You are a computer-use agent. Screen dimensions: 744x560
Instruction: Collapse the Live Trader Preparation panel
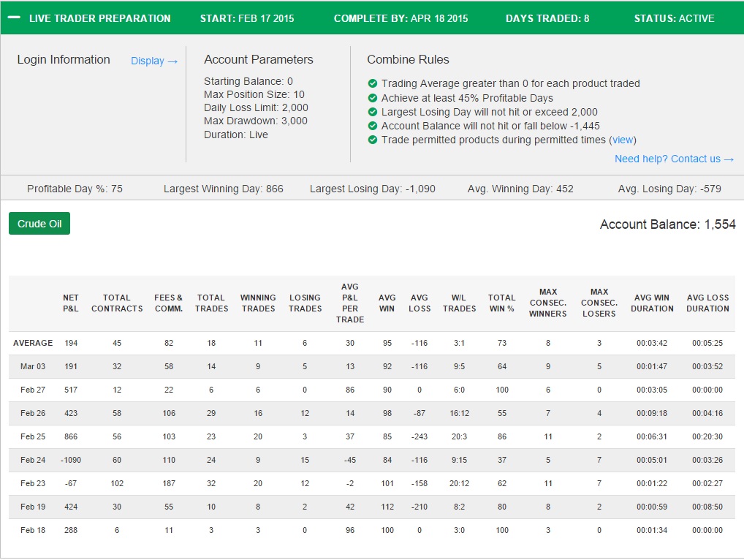[14, 18]
